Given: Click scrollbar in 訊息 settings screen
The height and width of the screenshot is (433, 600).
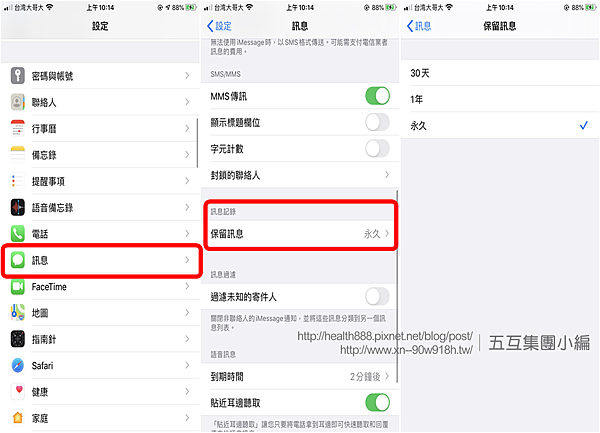Looking at the screenshot, I should (x=397, y=286).
